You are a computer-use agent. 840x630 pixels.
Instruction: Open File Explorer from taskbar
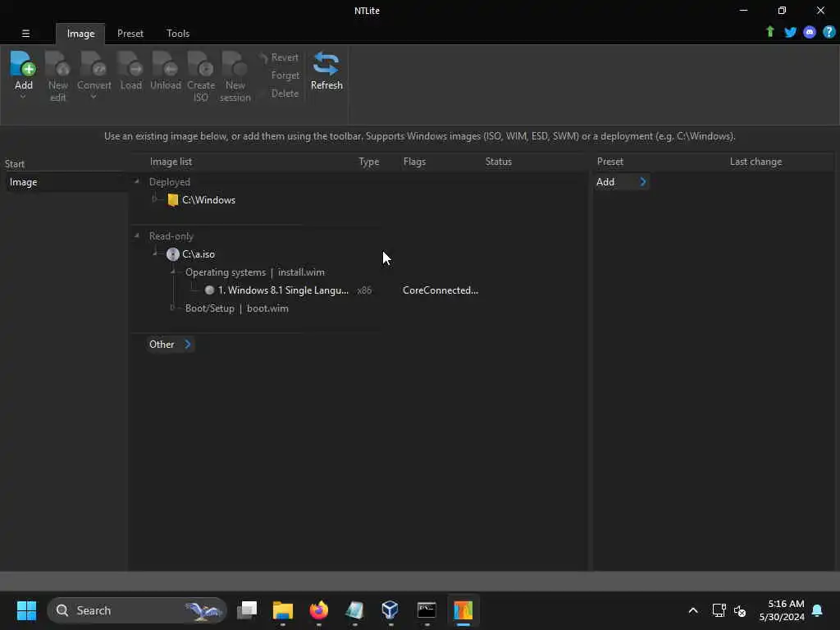[283, 610]
